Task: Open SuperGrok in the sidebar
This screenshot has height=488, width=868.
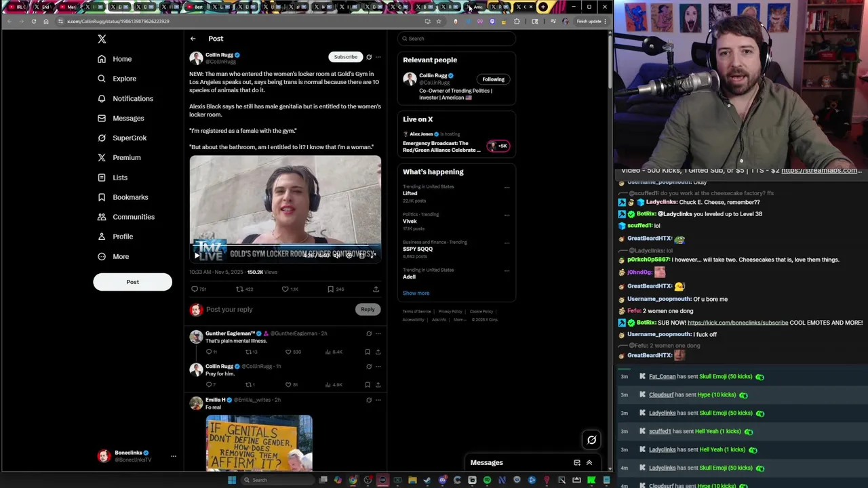Action: [122, 138]
